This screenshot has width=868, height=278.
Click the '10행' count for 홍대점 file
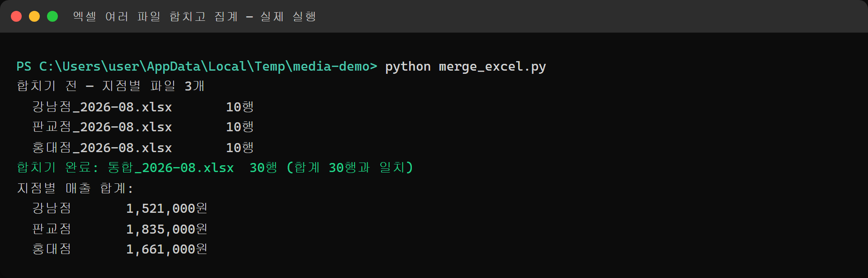point(240,148)
